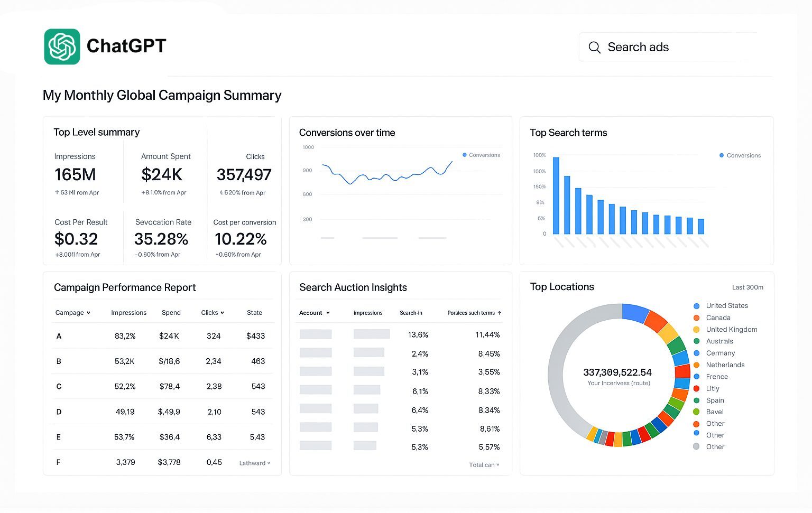Image resolution: width=812 pixels, height=513 pixels.
Task: Toggle the United Kingdom location series
Action: point(696,329)
